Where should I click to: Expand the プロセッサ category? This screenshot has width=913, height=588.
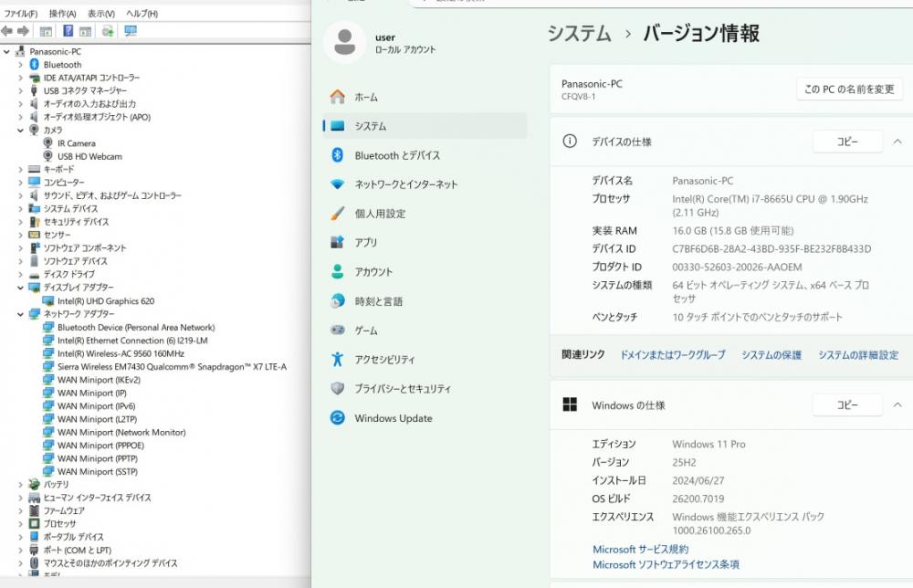pos(20,523)
